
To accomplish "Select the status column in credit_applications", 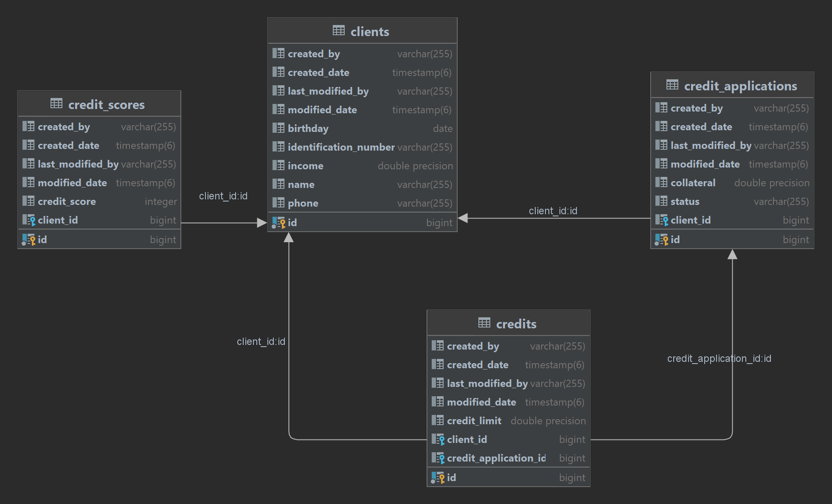I will (685, 202).
